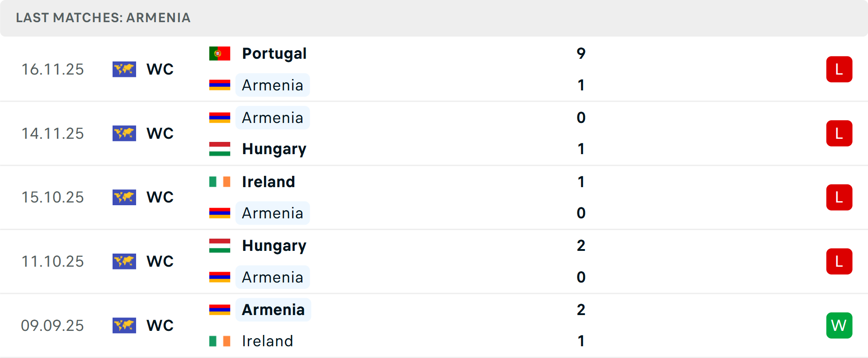Click the WC label for 15.10.25 match

[x=160, y=197]
